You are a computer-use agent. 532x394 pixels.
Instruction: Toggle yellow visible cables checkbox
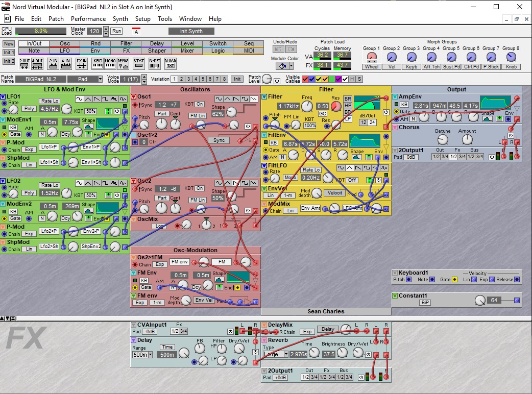click(319, 79)
